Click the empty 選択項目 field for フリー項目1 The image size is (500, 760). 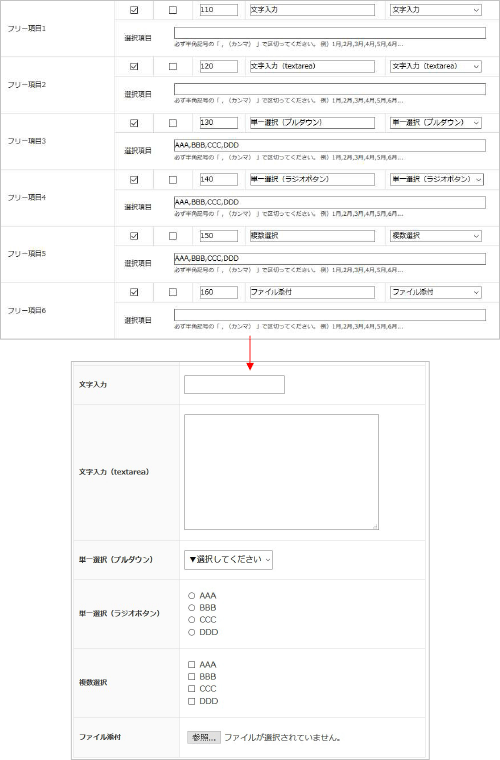click(x=329, y=32)
